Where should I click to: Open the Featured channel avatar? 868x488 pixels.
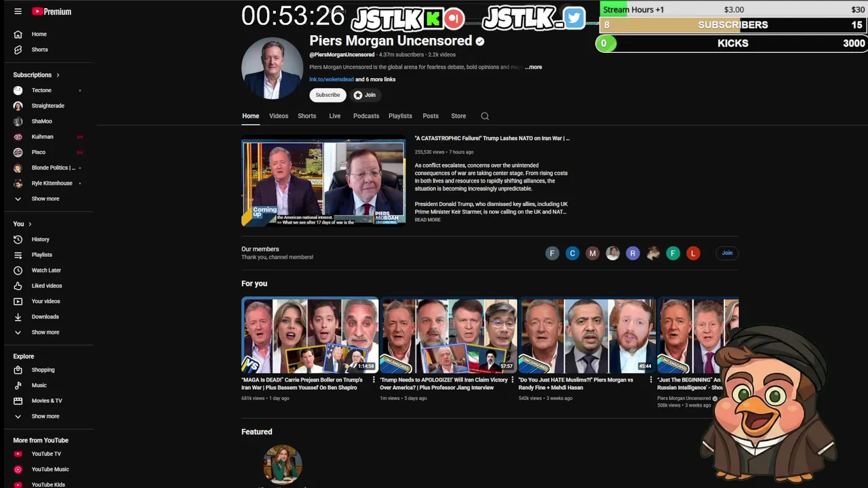[283, 464]
